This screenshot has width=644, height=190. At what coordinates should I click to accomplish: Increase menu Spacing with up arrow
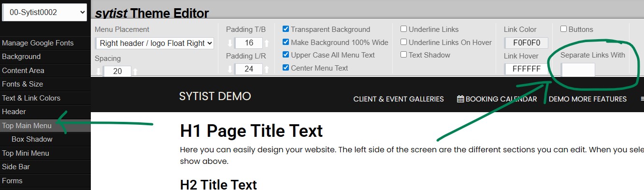pos(135,72)
